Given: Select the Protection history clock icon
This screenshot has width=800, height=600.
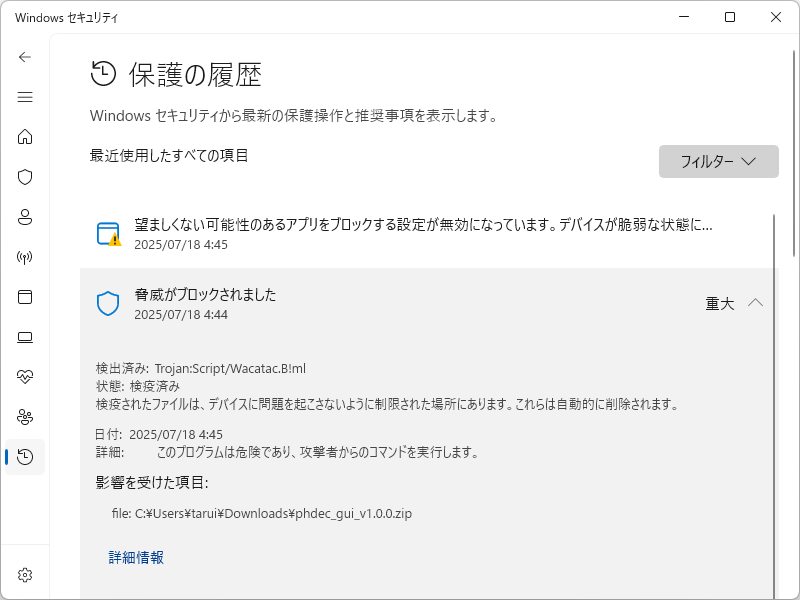Looking at the screenshot, I should coord(25,457).
